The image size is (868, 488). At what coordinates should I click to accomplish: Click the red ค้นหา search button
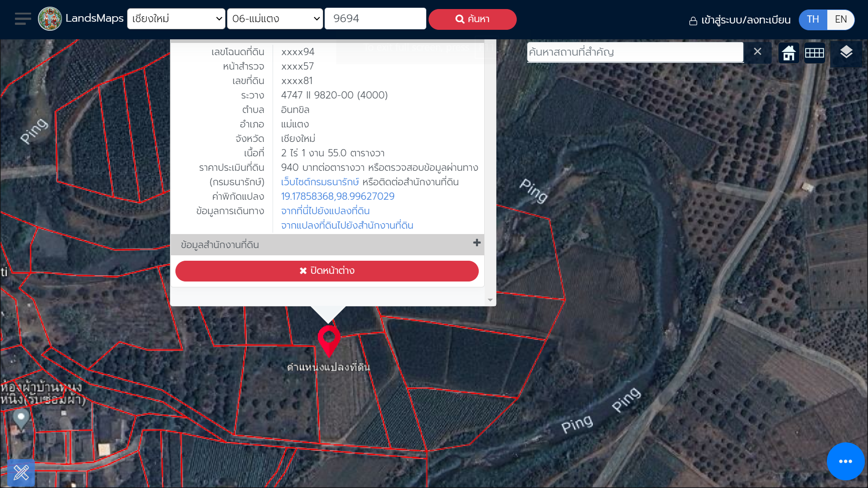[x=472, y=19]
